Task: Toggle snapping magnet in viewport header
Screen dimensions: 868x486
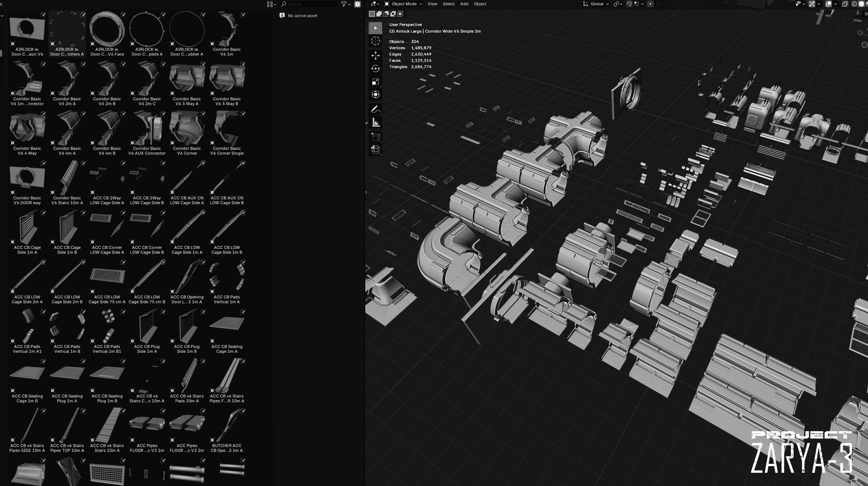Action: coord(629,4)
